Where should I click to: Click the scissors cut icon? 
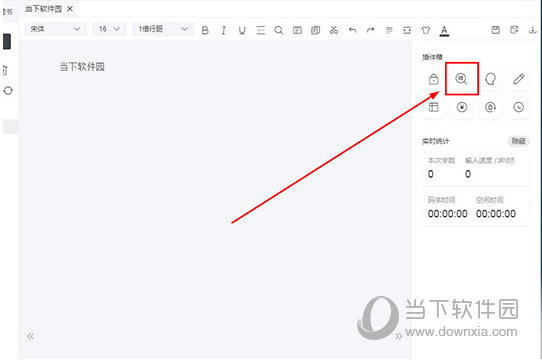[334, 30]
